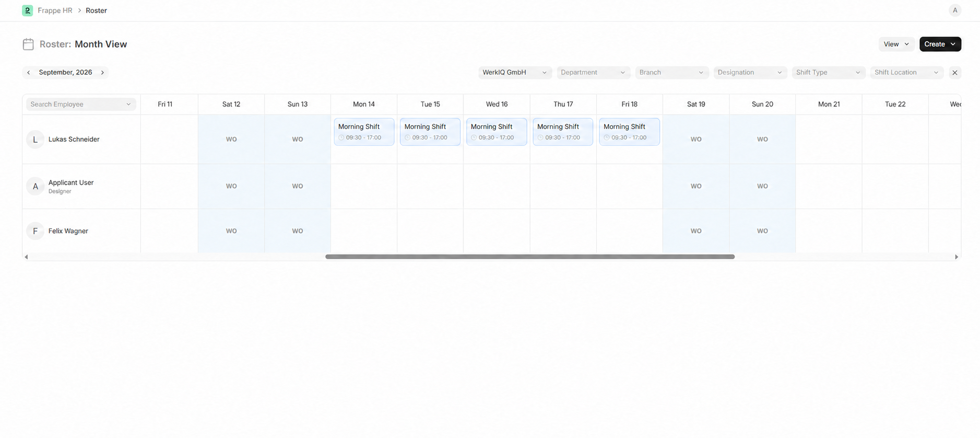Open the Shift Type filter dropdown
980x438 pixels.
pos(828,73)
